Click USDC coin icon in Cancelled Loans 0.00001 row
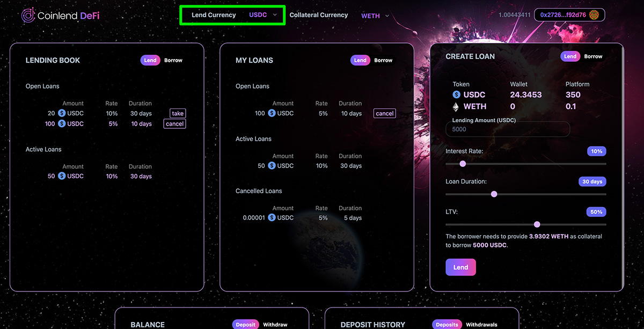644x329 pixels. 272,218
